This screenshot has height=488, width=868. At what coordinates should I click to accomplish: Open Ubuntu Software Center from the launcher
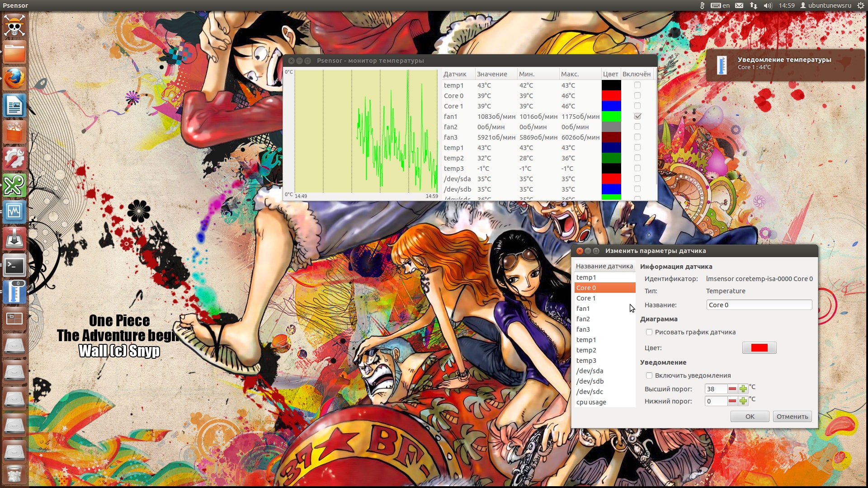[x=14, y=132]
